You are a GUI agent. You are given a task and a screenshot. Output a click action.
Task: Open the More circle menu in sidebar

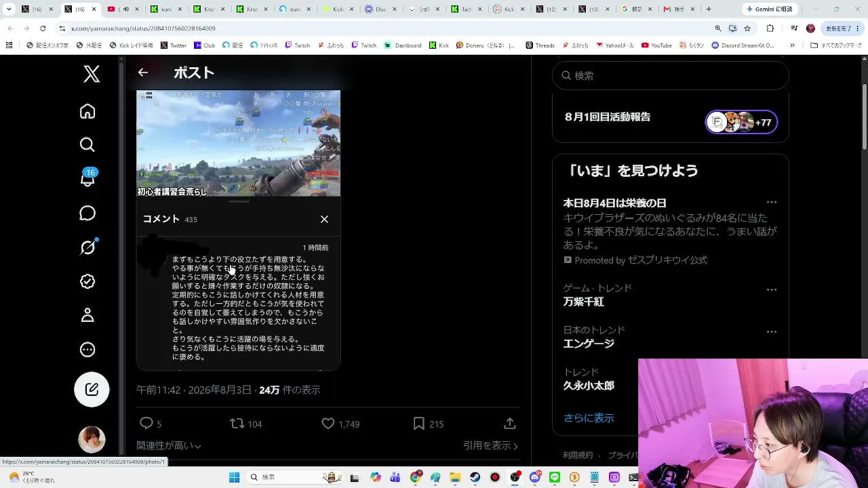[x=87, y=350]
